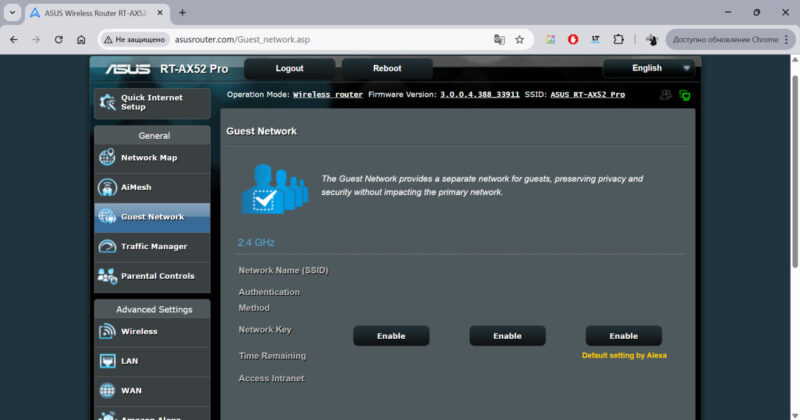Click the LAN monitor icon

point(107,361)
